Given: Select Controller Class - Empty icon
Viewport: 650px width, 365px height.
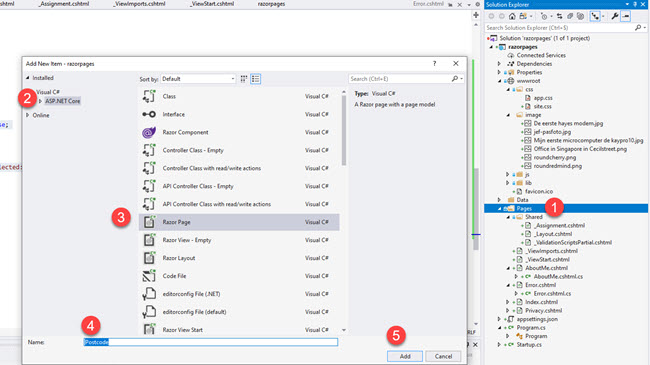Looking at the screenshot, I should [x=149, y=150].
